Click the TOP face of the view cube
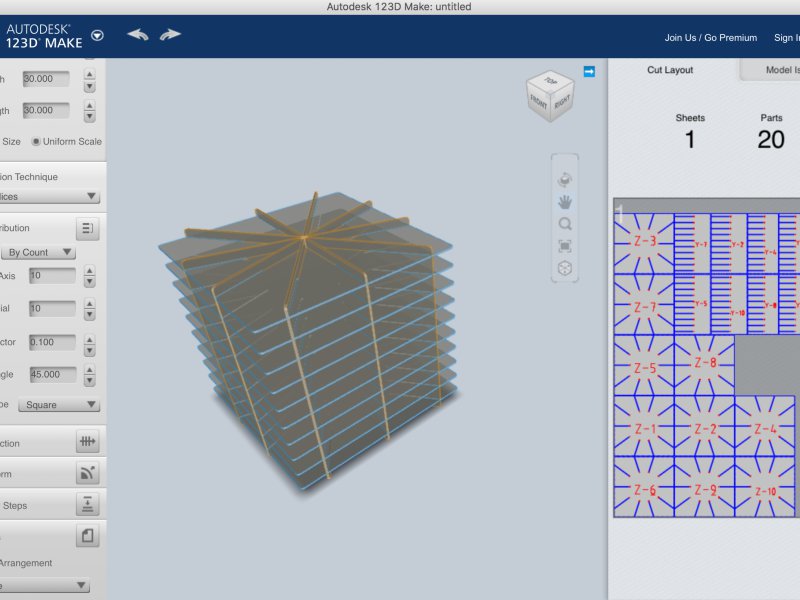 pos(550,81)
